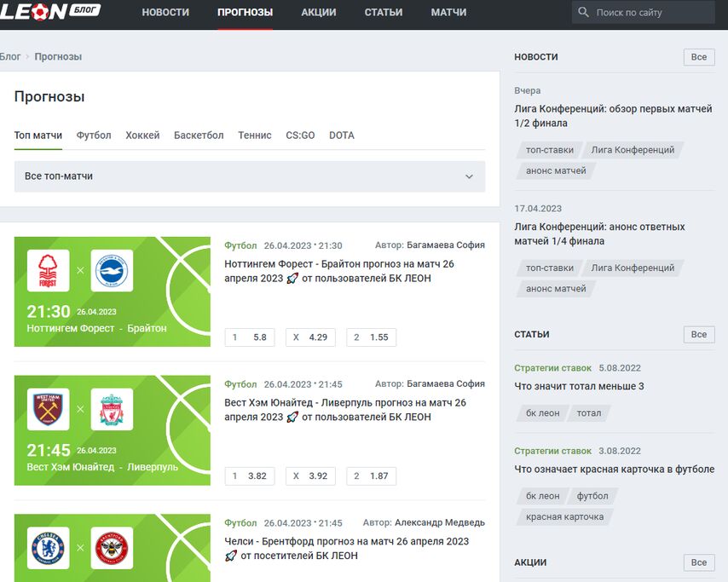
Task: Click the search magnifier icon
Action: [584, 12]
